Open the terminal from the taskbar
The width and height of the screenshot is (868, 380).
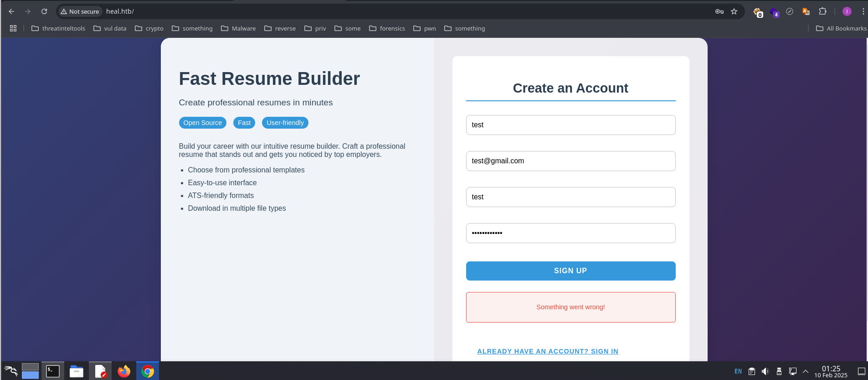[53, 371]
